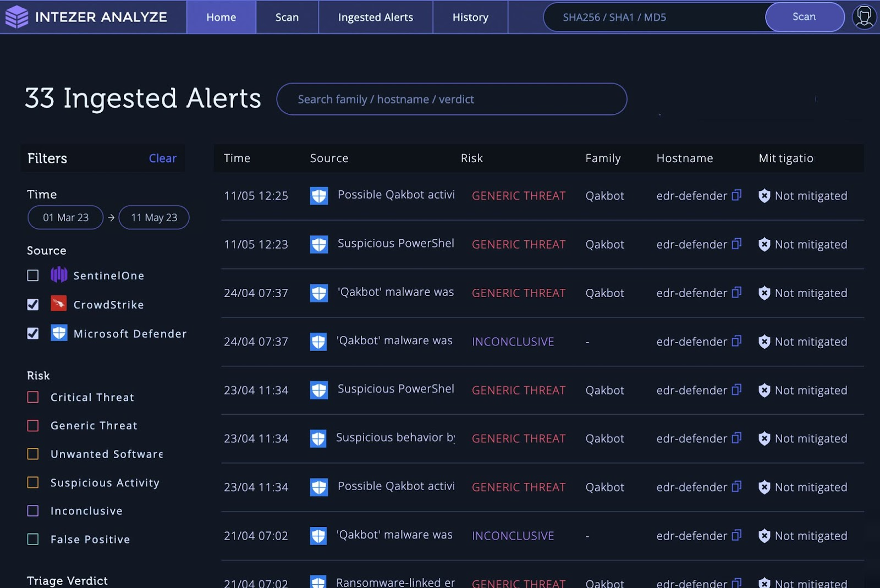Click copy hostname icon for 24/04 INCONCLUSIVE alert
The height and width of the screenshot is (588, 880).
pos(736,341)
